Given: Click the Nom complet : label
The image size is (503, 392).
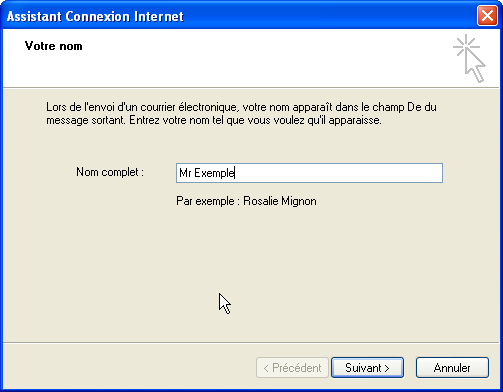Looking at the screenshot, I should (x=110, y=172).
